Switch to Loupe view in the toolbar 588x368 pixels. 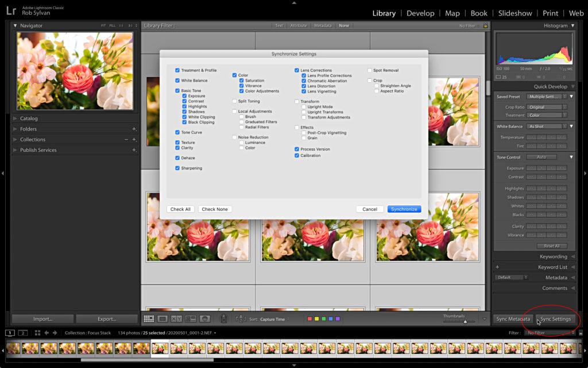pyautogui.click(x=163, y=319)
